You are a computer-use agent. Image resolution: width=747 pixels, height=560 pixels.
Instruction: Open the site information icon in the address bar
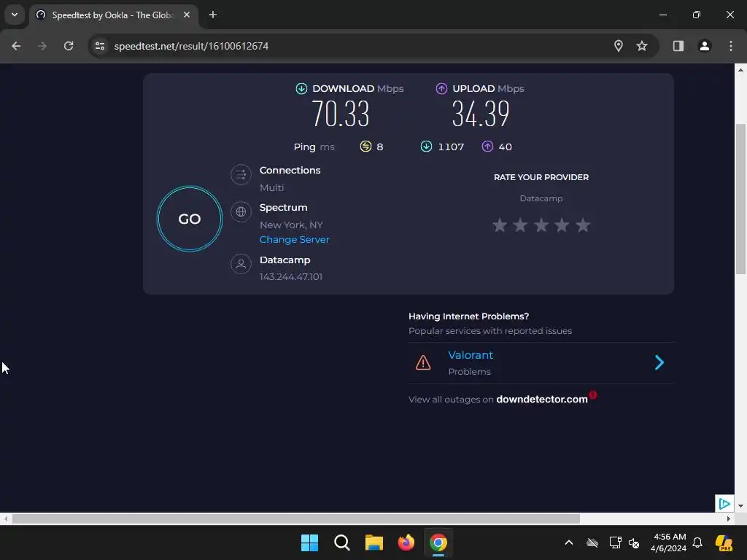100,46
